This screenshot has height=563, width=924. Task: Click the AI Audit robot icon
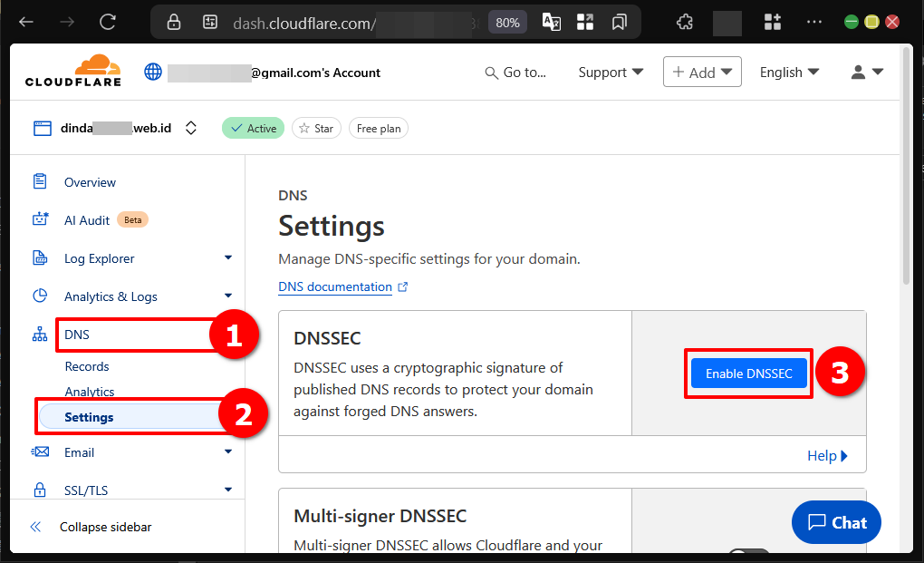(x=40, y=218)
